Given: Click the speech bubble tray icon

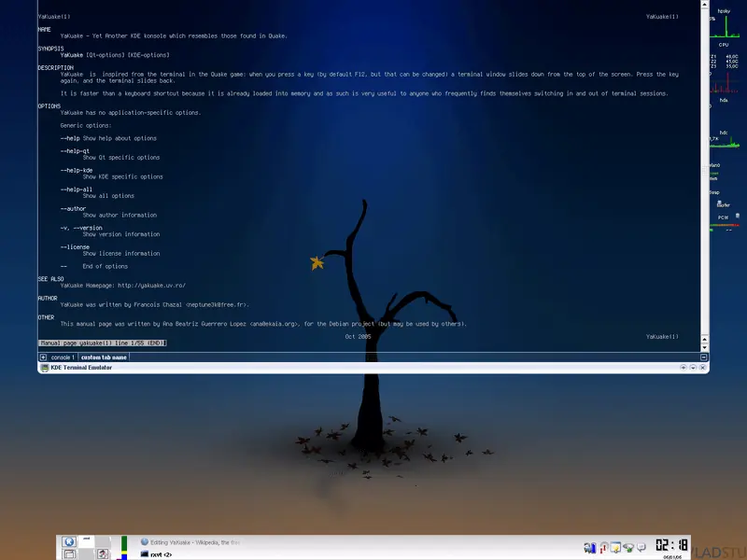Looking at the screenshot, I should click(x=641, y=548).
